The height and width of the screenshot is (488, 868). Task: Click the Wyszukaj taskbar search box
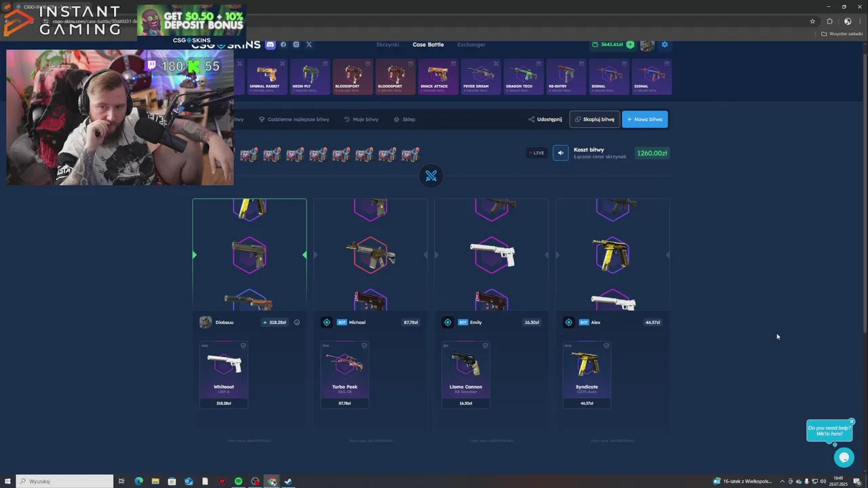click(x=64, y=481)
